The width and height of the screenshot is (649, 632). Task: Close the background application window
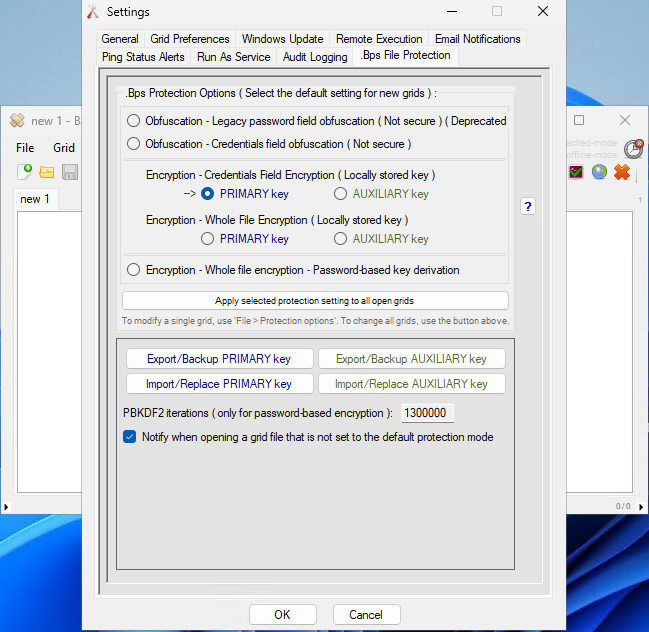[x=625, y=120]
